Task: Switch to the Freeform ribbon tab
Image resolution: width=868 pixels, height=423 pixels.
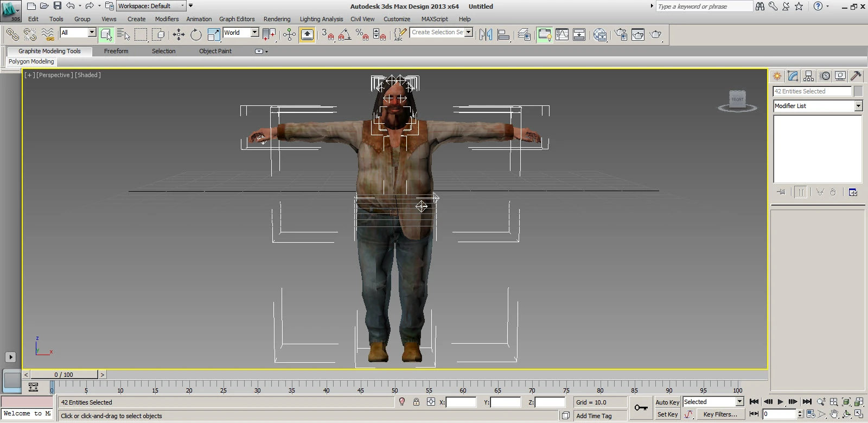Action: point(116,51)
